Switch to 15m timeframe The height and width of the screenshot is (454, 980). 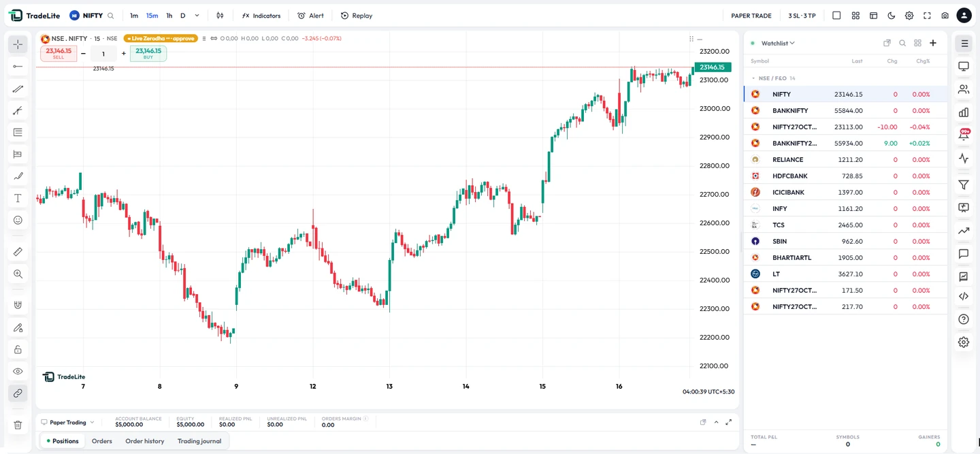(x=152, y=16)
